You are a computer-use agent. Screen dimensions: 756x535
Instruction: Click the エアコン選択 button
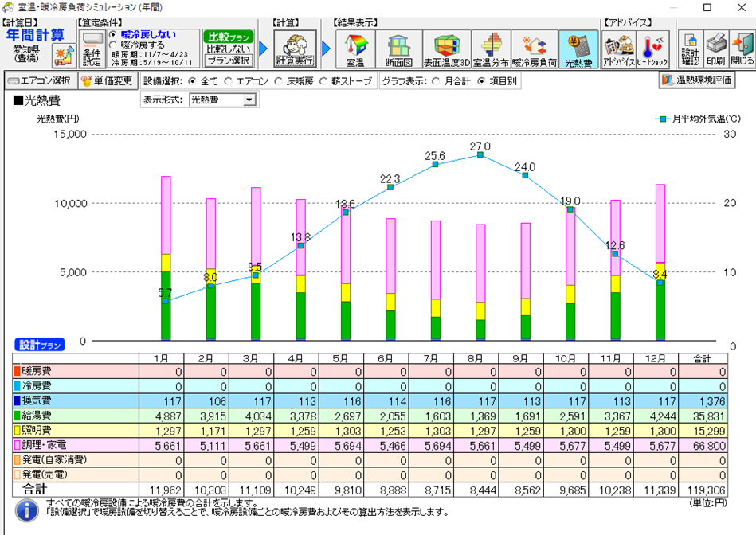click(40, 80)
